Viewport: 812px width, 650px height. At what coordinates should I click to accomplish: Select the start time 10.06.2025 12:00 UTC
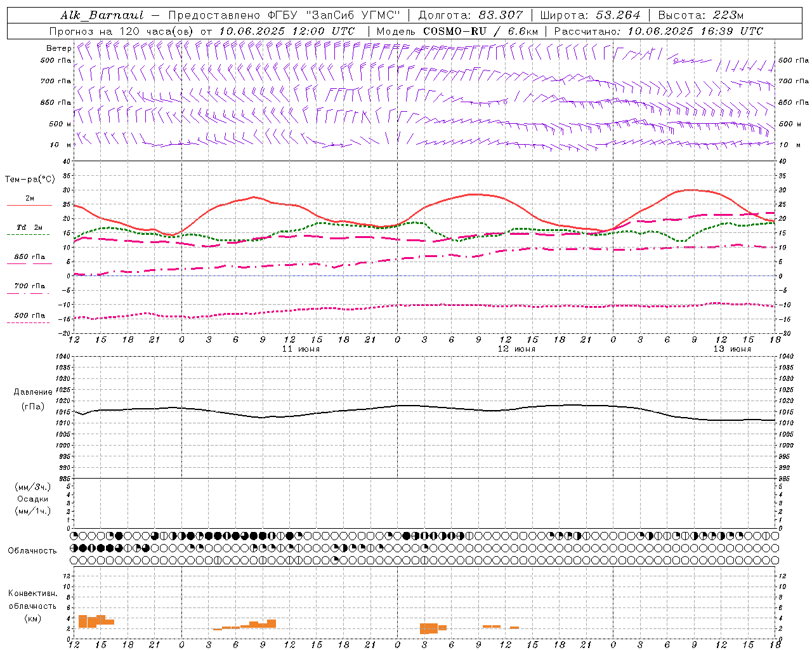click(287, 31)
